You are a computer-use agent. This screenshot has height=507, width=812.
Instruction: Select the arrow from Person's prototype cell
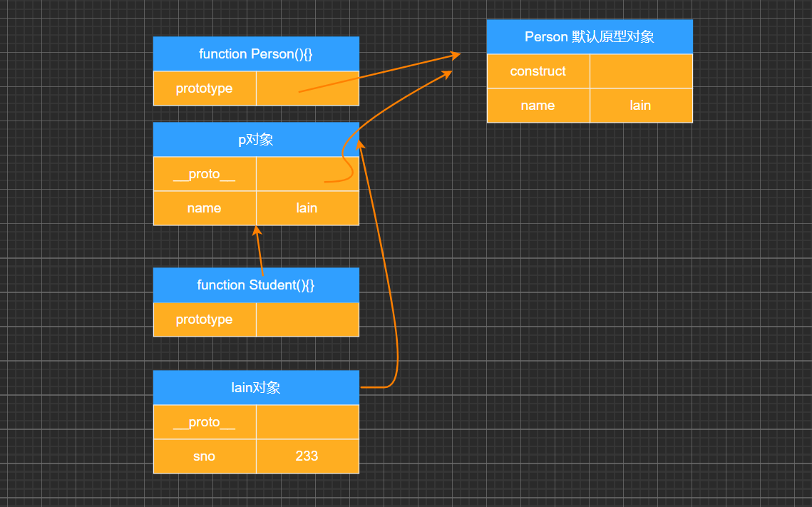coord(378,71)
